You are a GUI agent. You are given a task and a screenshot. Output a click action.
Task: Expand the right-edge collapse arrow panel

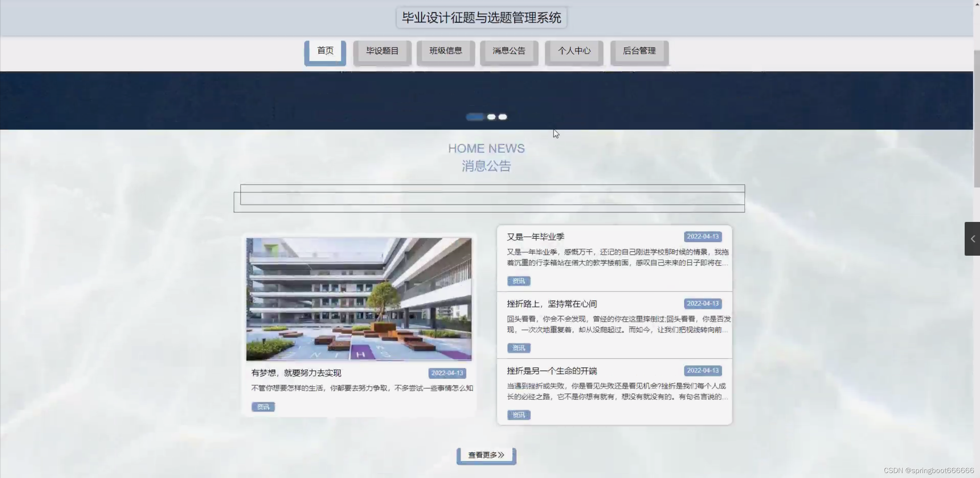[972, 239]
